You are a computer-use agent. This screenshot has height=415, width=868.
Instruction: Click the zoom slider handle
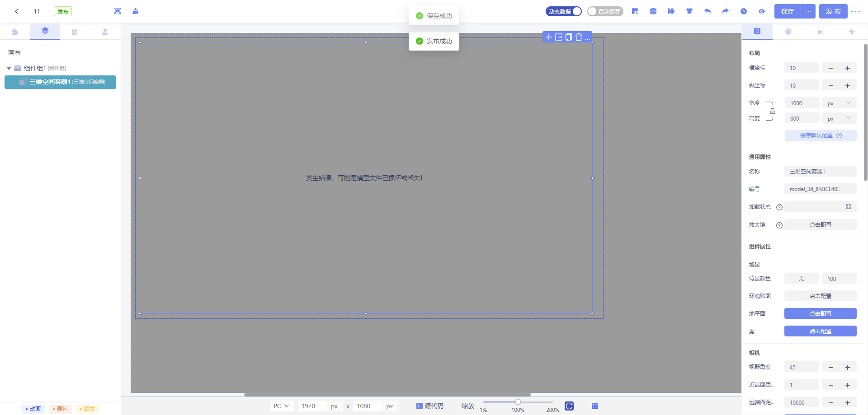point(518,402)
